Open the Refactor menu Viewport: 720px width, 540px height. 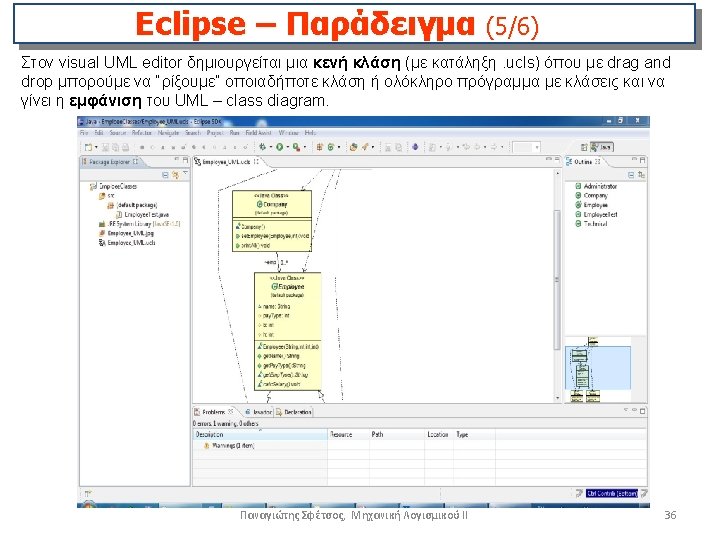click(141, 133)
